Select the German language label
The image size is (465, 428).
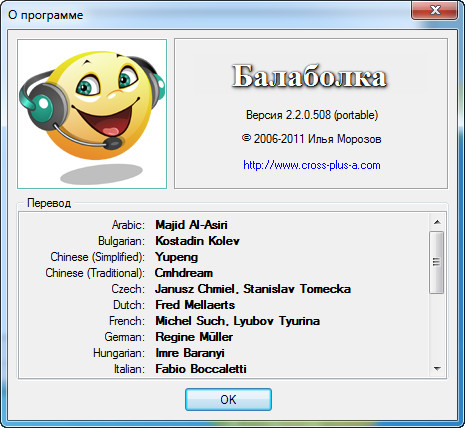click(125, 337)
